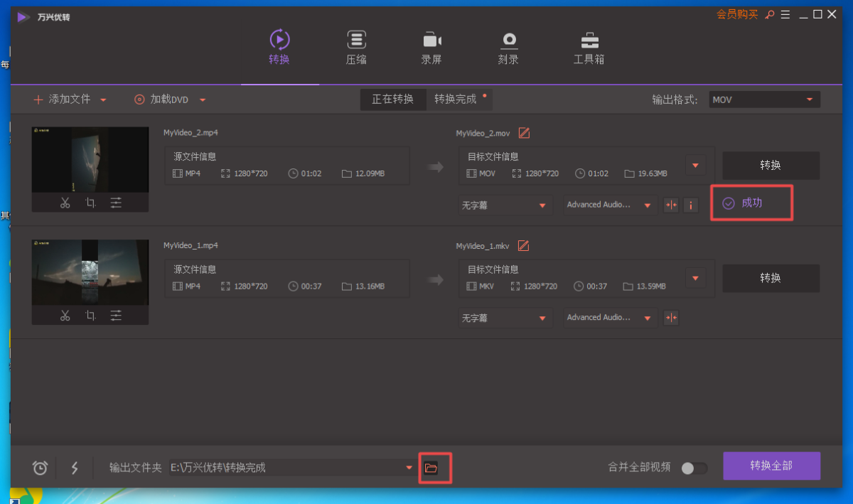Click the purple 转换全部 button

click(x=771, y=466)
